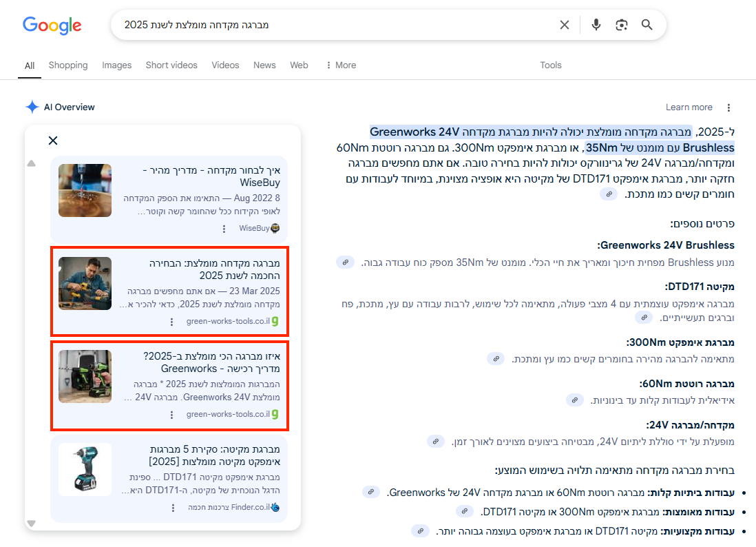Switch to the Shopping tab
This screenshot has width=756, height=547.
click(68, 65)
